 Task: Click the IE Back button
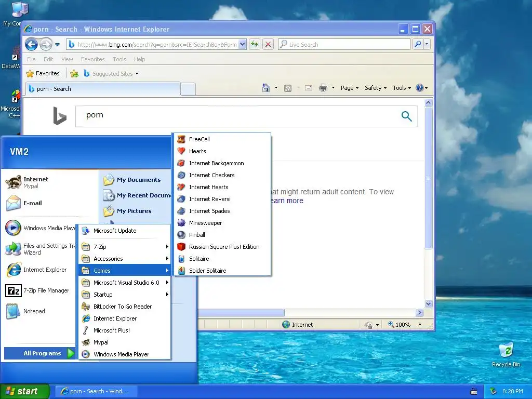[31, 45]
